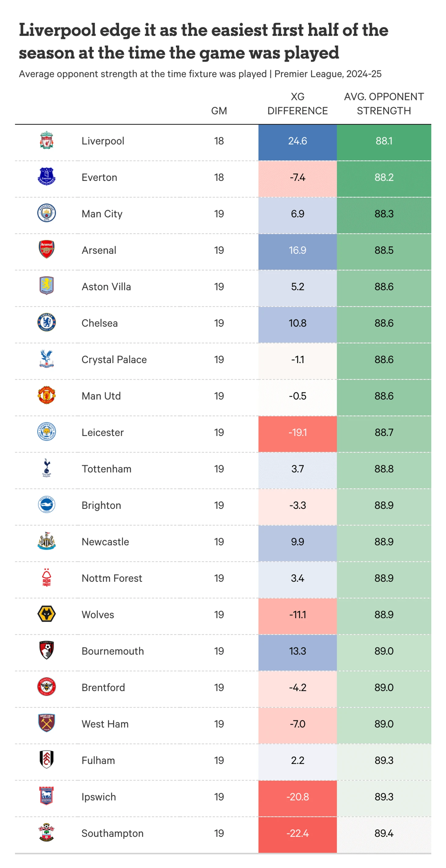Screen dimensions: 446x868
Task: Click the Tottenham cockerel logo
Action: pos(46,468)
